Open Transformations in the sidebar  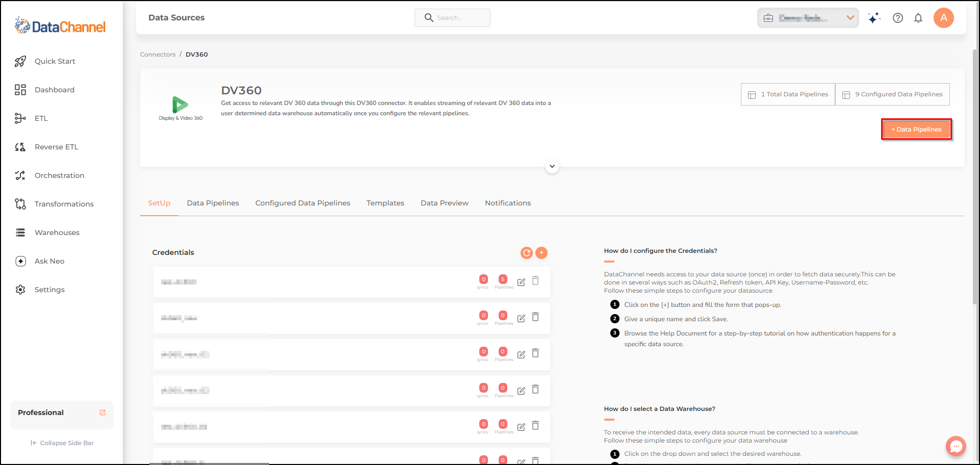[55, 204]
